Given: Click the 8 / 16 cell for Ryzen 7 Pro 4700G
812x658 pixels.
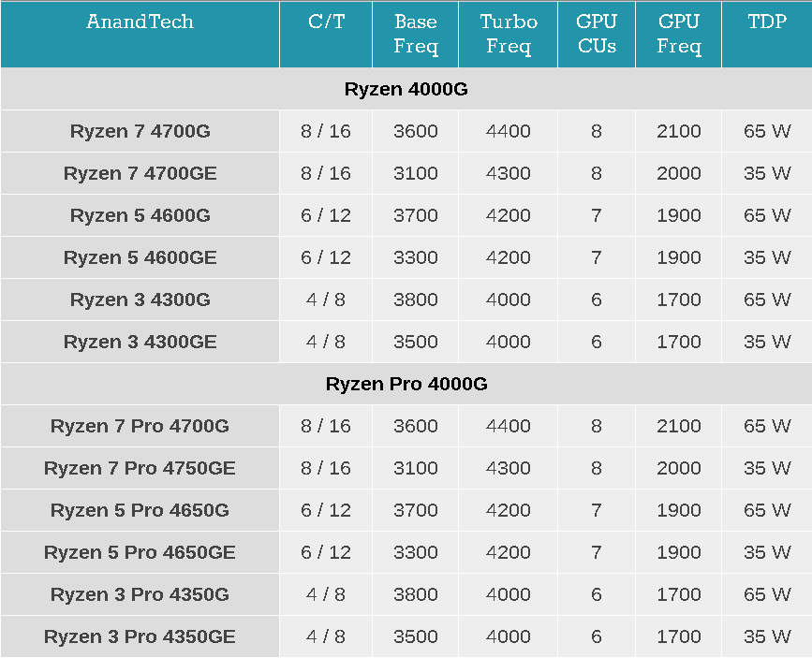Looking at the screenshot, I should pos(326,426).
